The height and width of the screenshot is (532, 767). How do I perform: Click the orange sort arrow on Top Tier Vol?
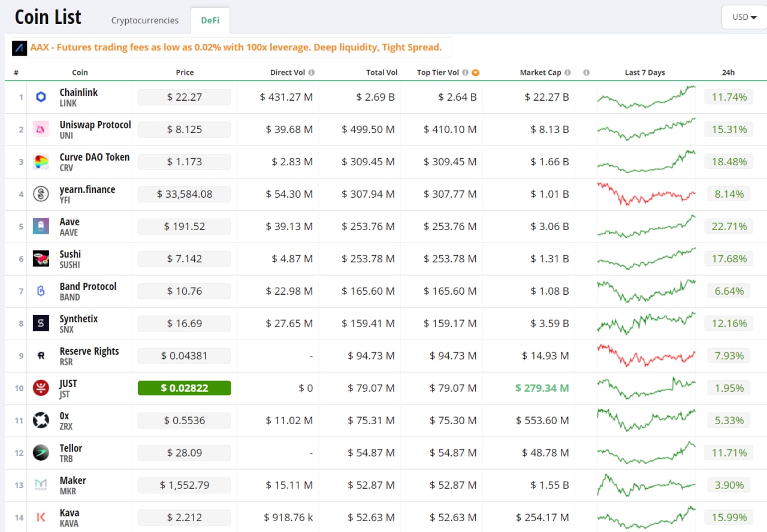click(476, 72)
